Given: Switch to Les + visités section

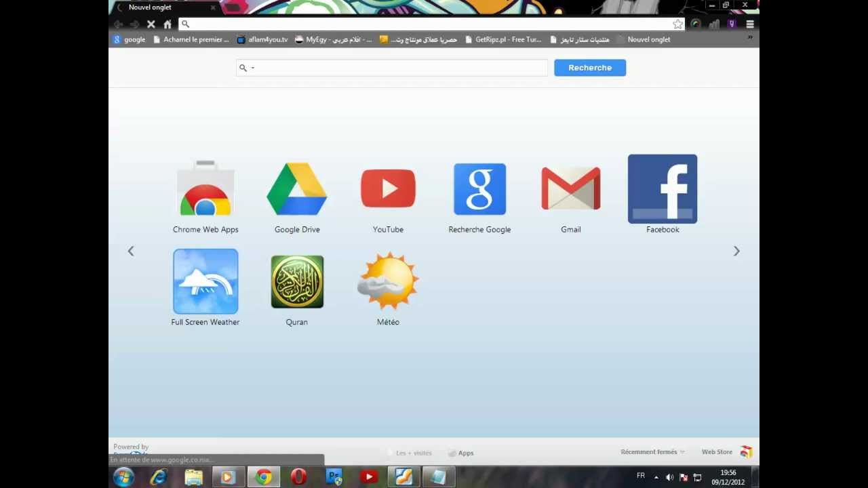Looking at the screenshot, I should coord(410,453).
